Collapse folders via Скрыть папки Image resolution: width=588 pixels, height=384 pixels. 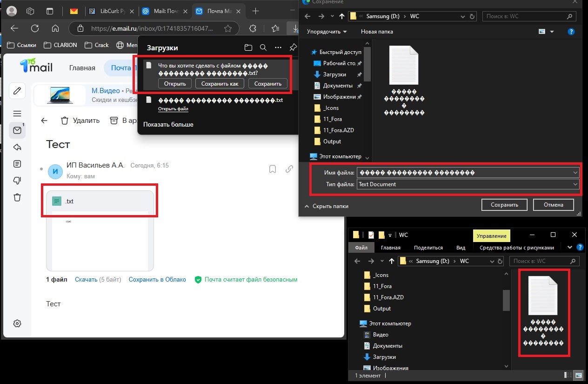tap(326, 206)
